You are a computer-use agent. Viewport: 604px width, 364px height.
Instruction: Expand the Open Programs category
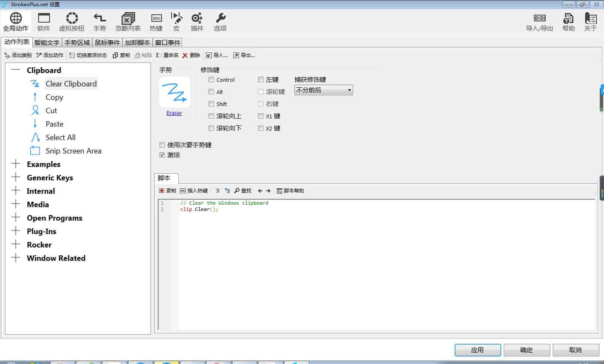point(16,218)
